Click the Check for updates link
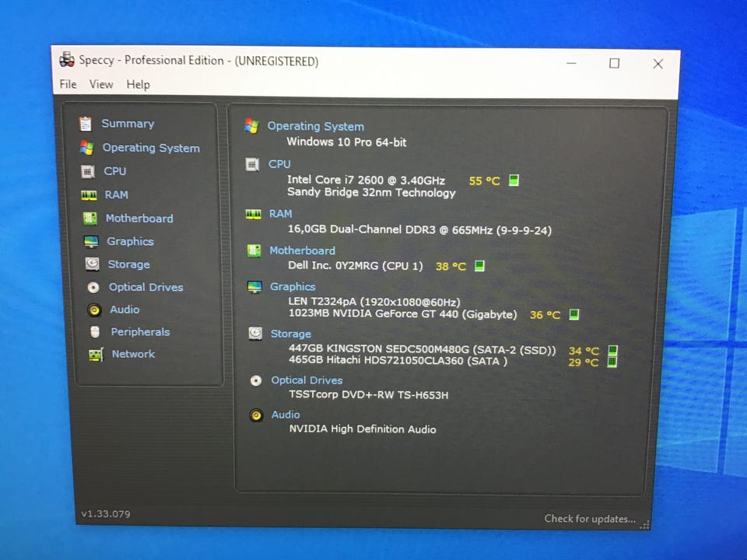The image size is (747, 560). [590, 519]
